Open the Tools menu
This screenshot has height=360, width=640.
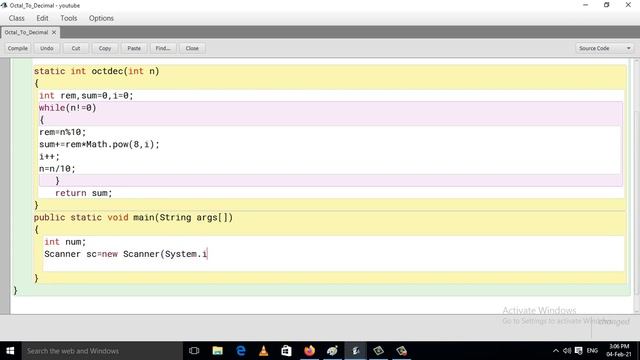point(69,18)
